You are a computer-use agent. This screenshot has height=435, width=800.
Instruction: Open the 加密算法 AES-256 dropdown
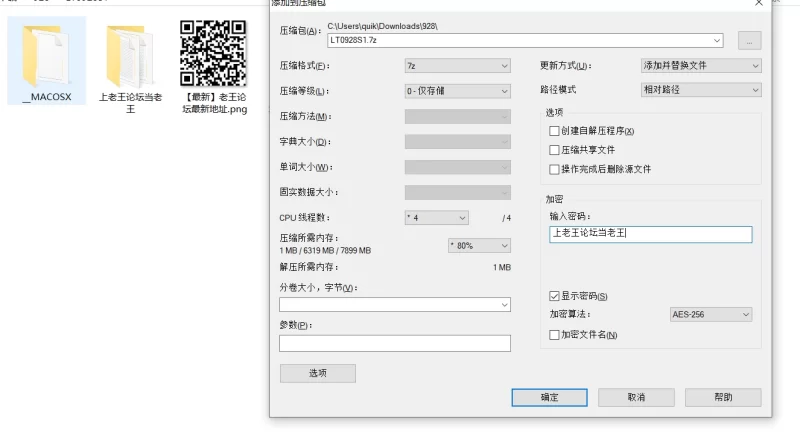coord(710,315)
